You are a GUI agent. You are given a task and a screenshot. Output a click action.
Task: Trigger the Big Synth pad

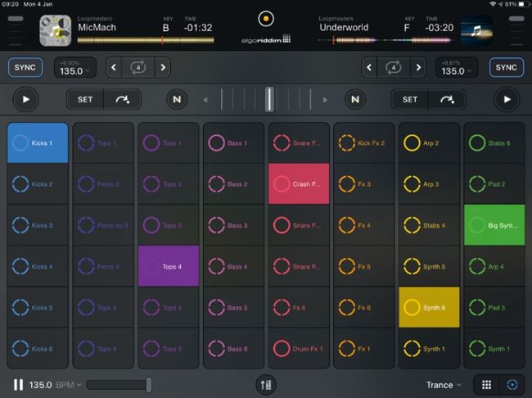494,225
